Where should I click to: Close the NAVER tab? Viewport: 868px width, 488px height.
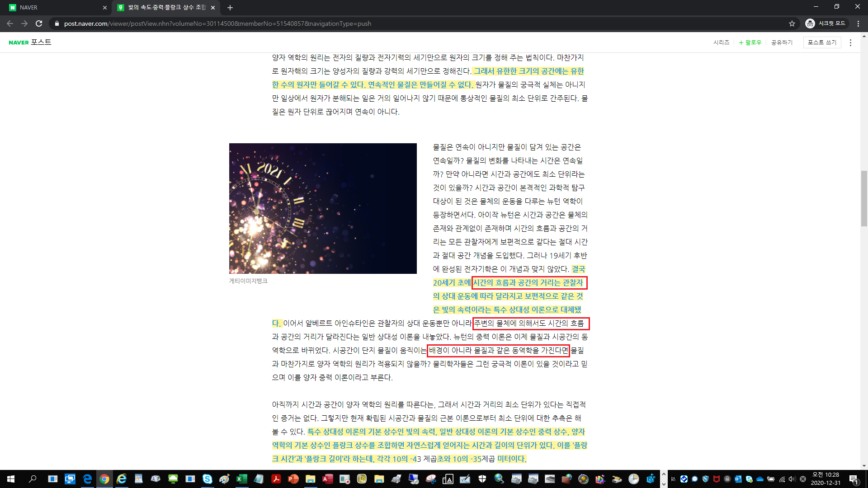tap(105, 8)
